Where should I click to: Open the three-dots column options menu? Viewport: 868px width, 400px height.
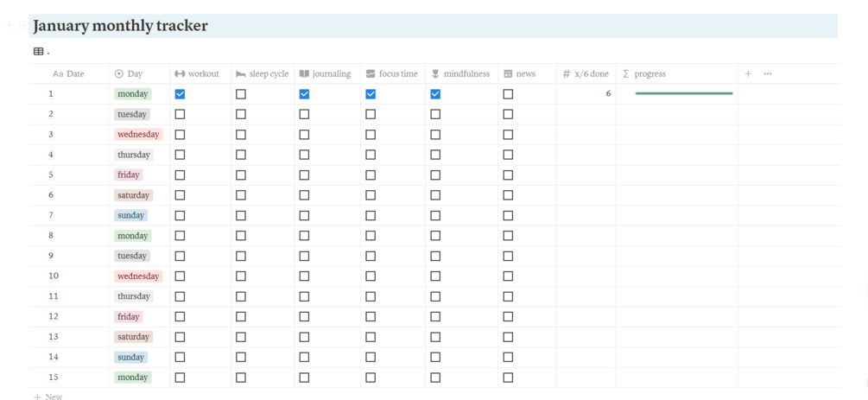768,73
